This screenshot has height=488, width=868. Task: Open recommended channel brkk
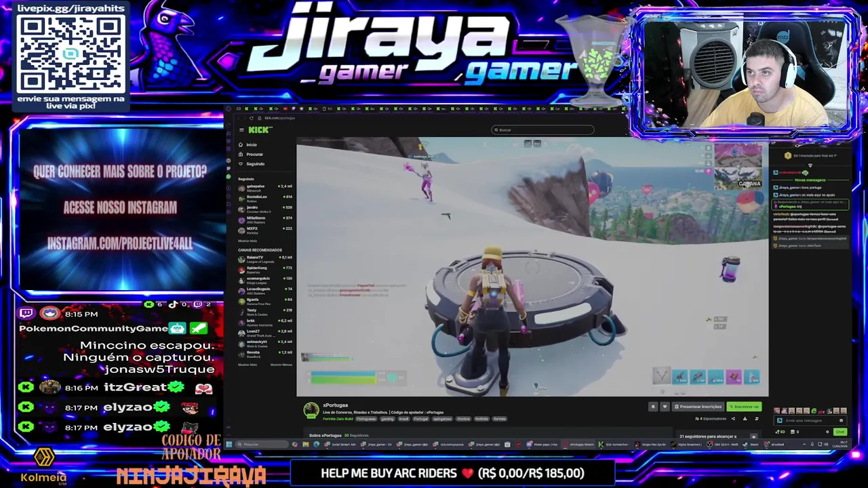tap(265, 323)
